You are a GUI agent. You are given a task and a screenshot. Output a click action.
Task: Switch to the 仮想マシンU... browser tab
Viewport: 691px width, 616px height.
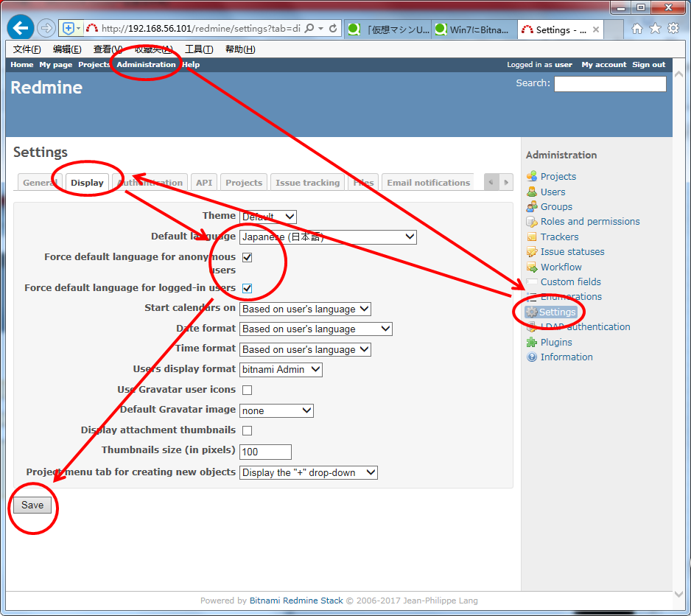pyautogui.click(x=387, y=29)
